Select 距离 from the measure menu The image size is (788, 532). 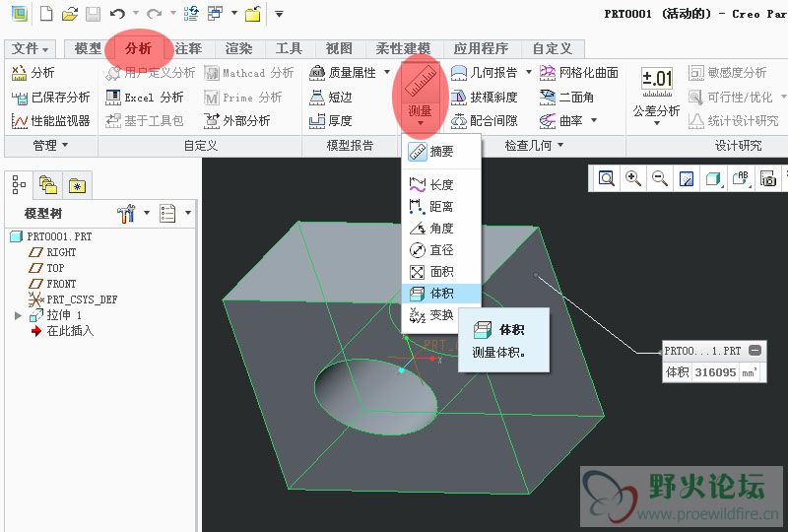(x=440, y=207)
